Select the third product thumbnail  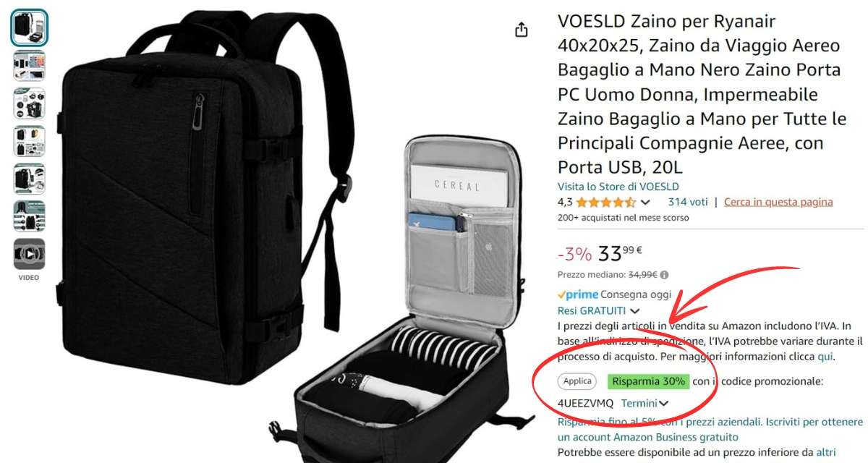click(30, 103)
